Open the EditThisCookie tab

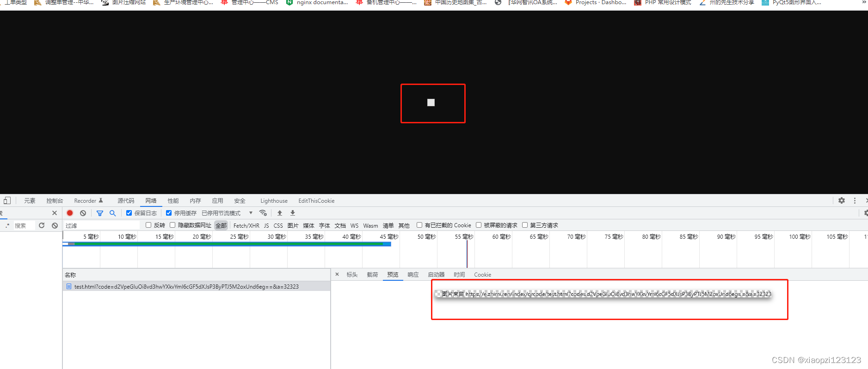click(x=316, y=200)
